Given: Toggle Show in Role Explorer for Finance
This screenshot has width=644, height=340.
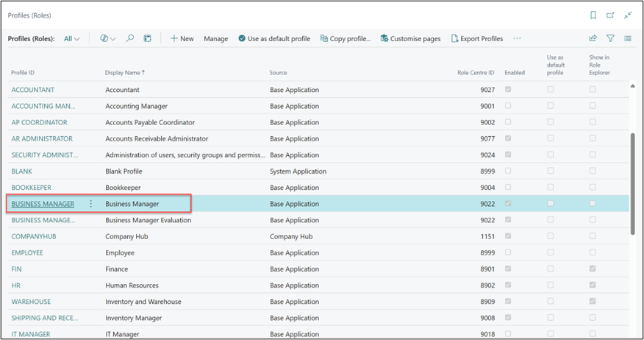Looking at the screenshot, I should click(x=593, y=269).
